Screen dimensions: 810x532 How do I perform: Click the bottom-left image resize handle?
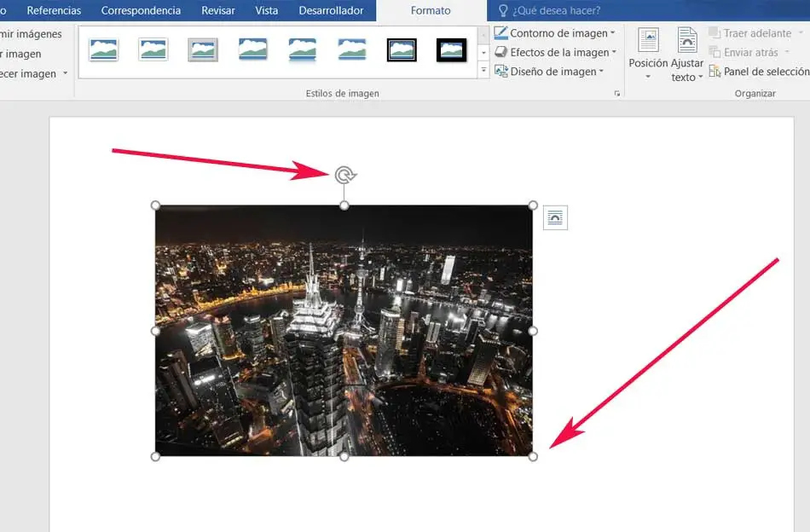click(x=155, y=457)
